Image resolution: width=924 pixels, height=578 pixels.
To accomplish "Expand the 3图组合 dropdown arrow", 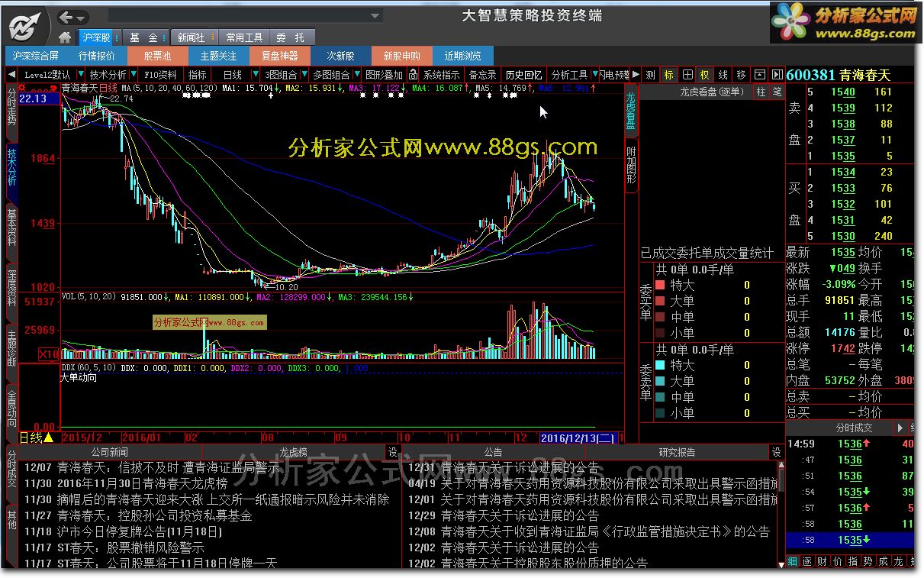I will click(x=304, y=75).
